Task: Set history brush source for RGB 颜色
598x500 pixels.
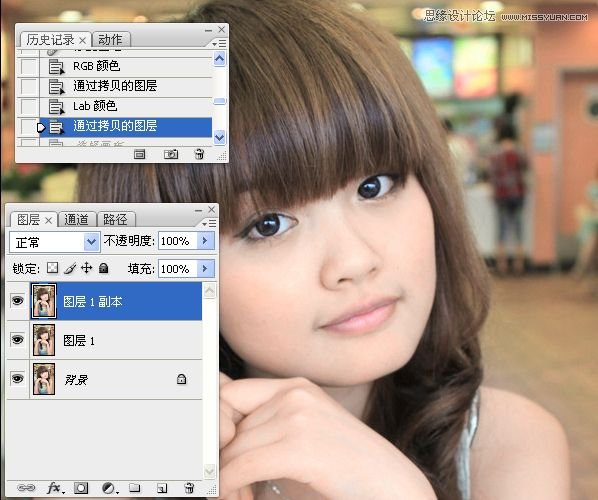Action: (x=29, y=67)
